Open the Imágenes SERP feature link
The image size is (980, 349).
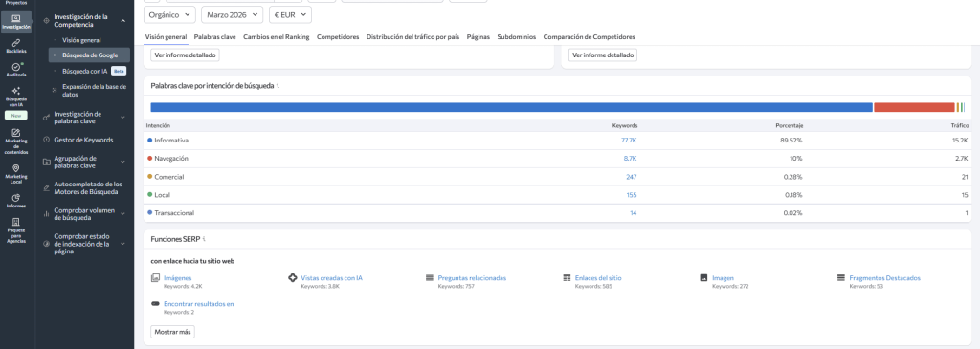click(x=177, y=278)
